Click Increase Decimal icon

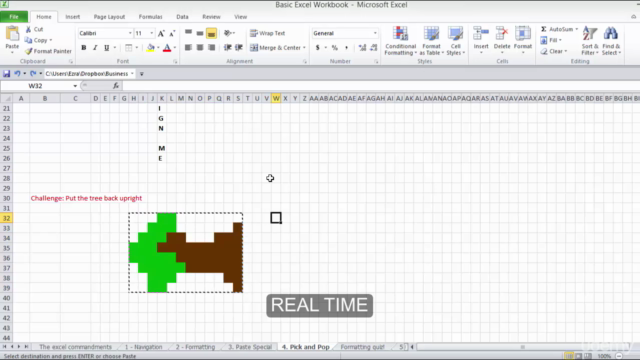362,48
